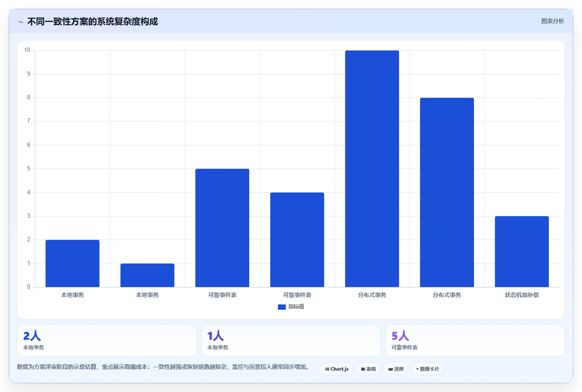Select the 分布式事务 bar reaching 10
The width and height of the screenshot is (582, 392).
[x=372, y=169]
